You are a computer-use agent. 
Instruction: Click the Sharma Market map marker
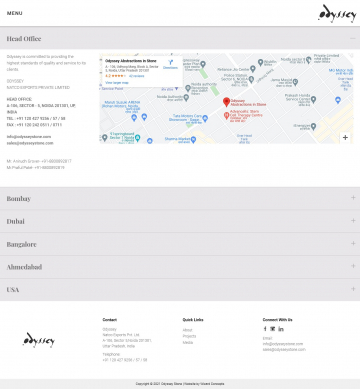pos(193,140)
